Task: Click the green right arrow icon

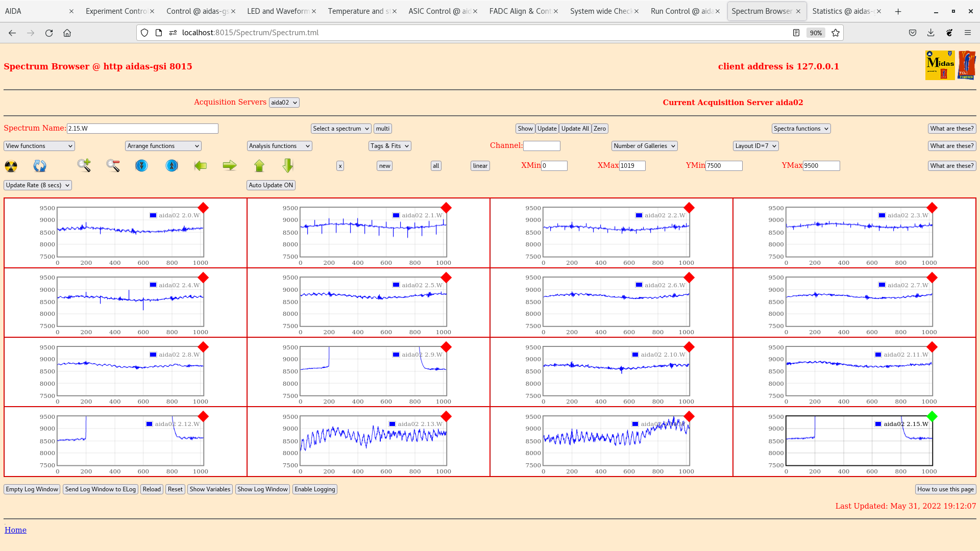Action: pyautogui.click(x=230, y=165)
